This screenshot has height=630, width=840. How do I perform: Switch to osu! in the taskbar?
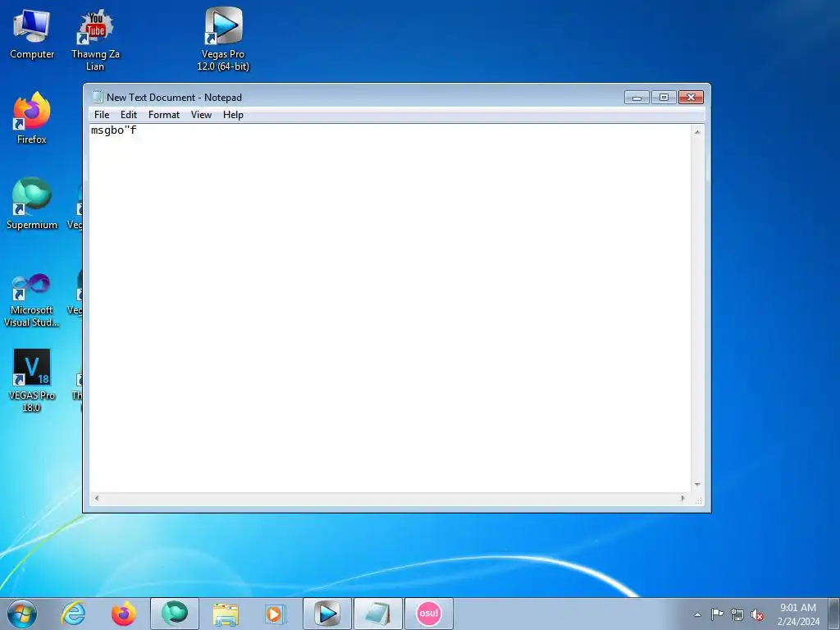428,614
